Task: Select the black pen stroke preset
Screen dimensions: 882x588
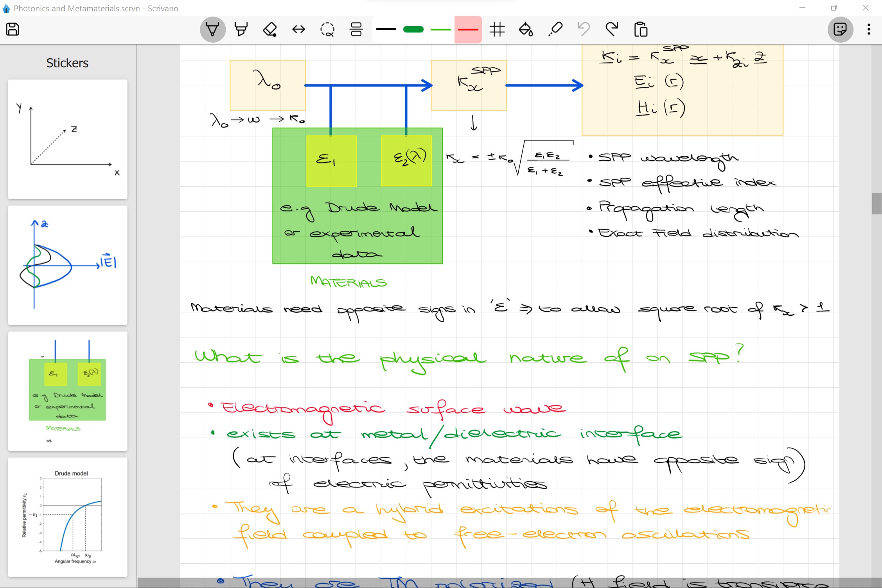Action: 387,29
